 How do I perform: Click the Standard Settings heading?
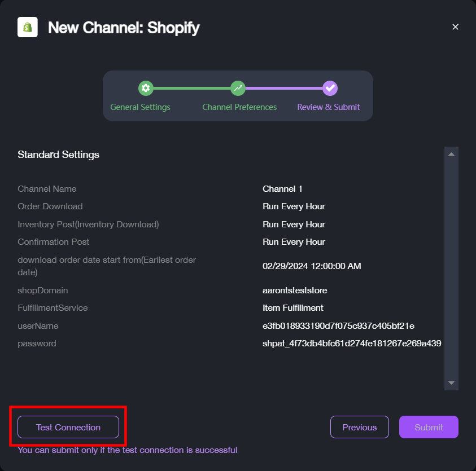coord(59,155)
